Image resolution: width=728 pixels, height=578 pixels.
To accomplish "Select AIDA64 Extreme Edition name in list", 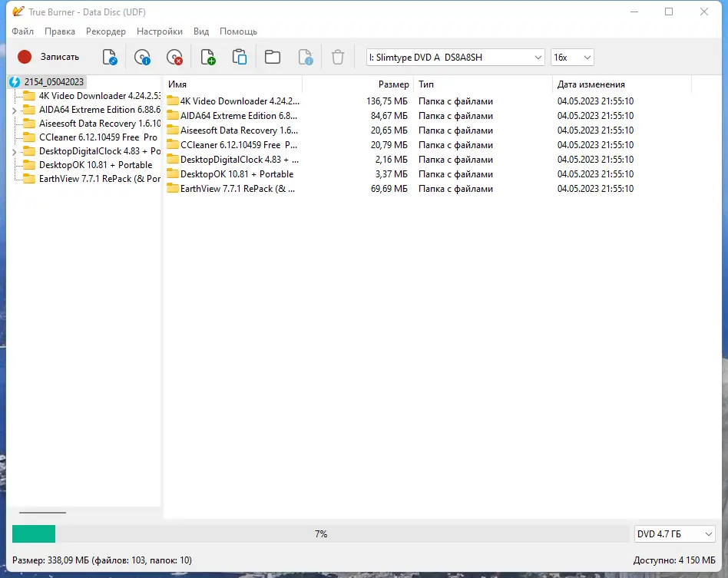I will [x=239, y=116].
